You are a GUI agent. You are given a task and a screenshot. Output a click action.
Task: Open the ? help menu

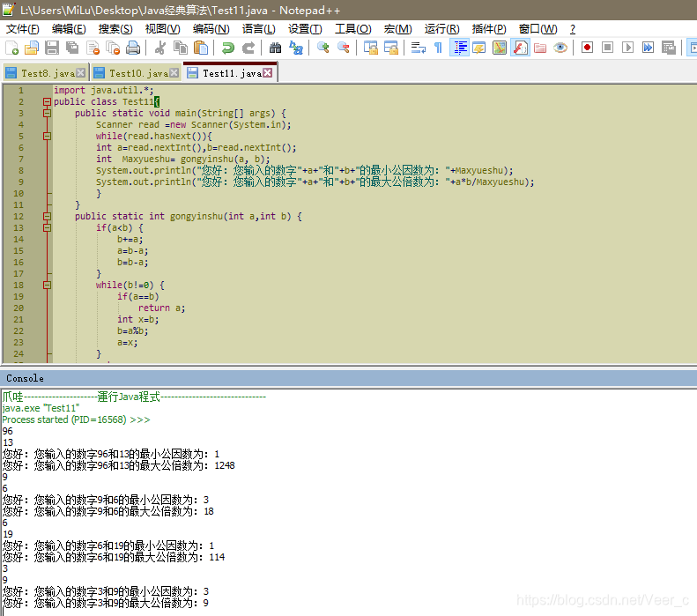[x=573, y=29]
